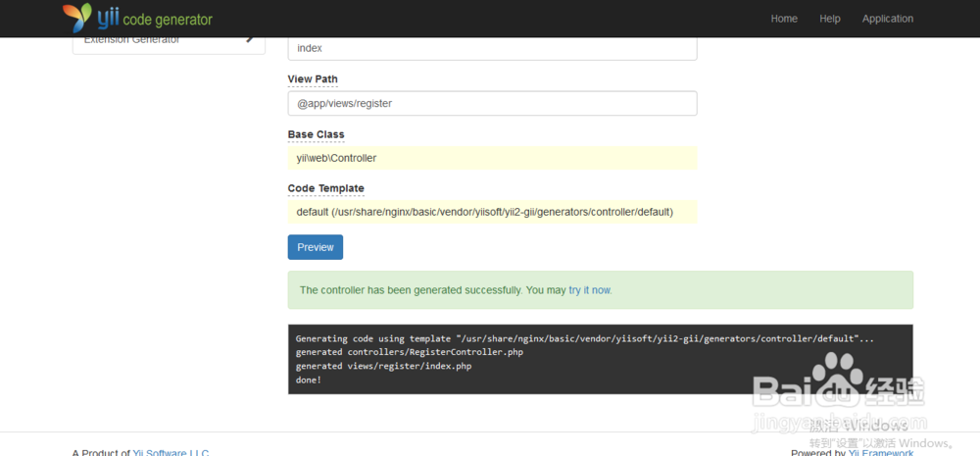Click the View Path label

[x=313, y=79]
